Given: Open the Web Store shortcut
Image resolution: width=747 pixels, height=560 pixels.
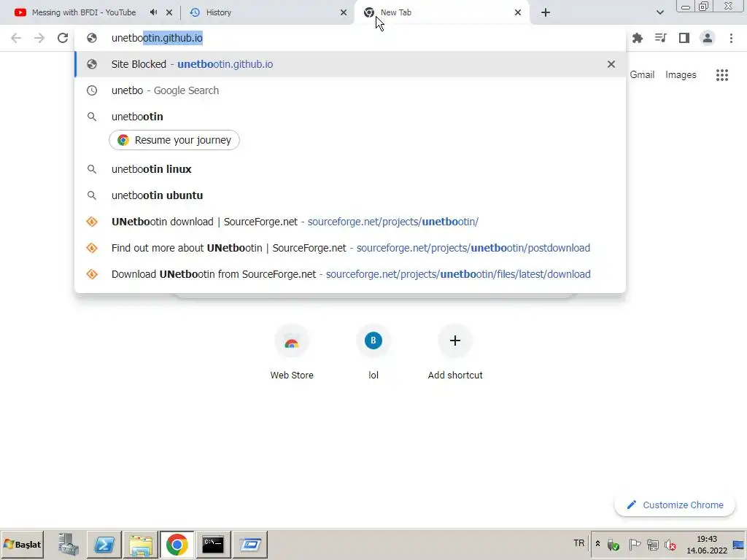Looking at the screenshot, I should click(x=292, y=352).
